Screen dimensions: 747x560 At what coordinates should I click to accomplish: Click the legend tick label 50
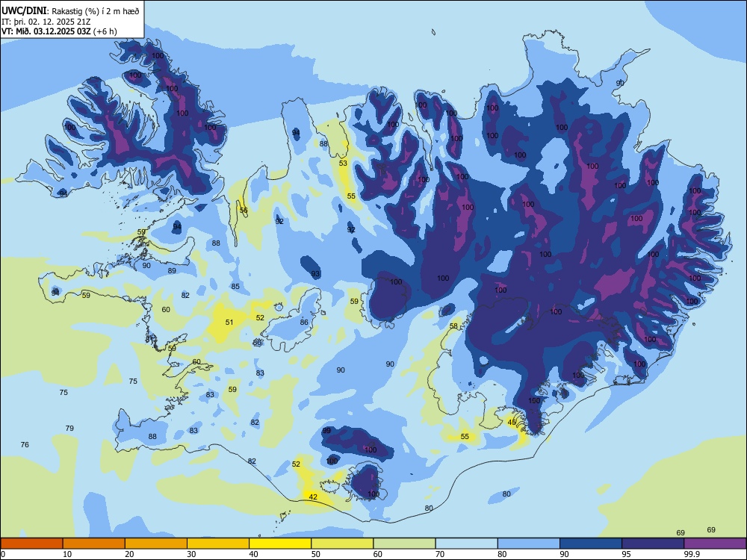tap(316, 554)
